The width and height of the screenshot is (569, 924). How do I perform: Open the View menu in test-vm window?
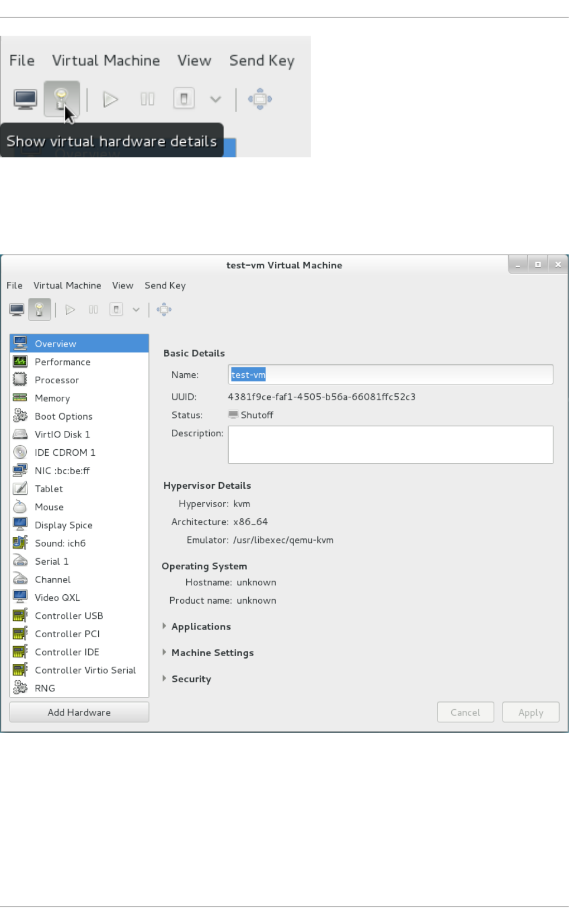pyautogui.click(x=123, y=286)
